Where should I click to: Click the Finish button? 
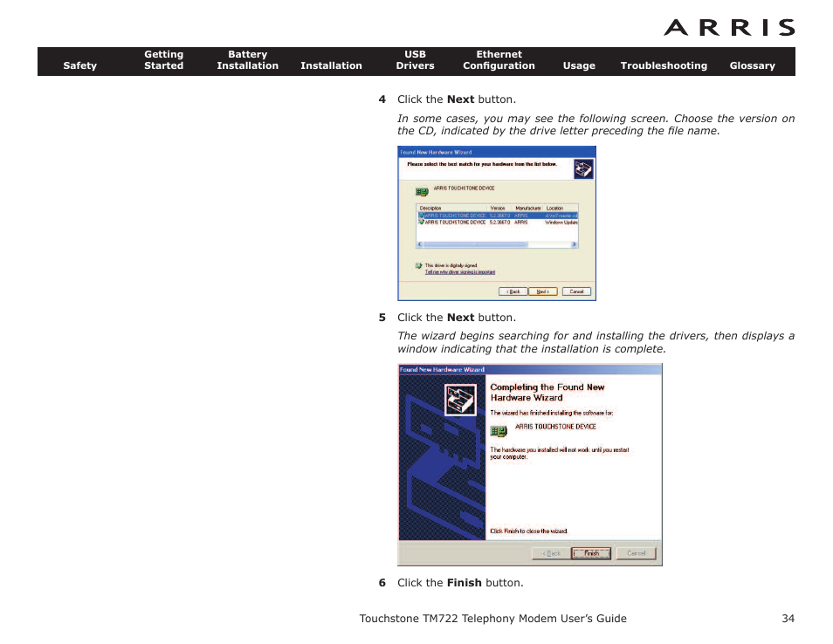click(591, 553)
